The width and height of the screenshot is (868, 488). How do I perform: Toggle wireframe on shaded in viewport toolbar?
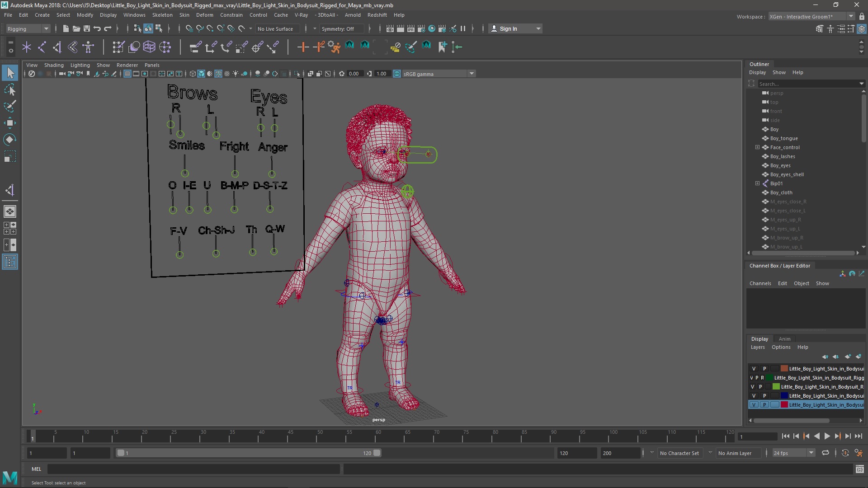[218, 74]
